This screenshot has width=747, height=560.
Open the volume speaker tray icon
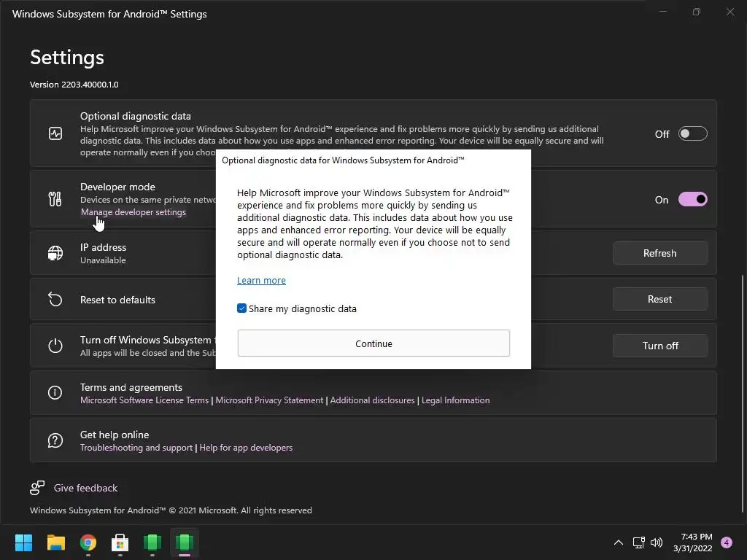(x=657, y=542)
